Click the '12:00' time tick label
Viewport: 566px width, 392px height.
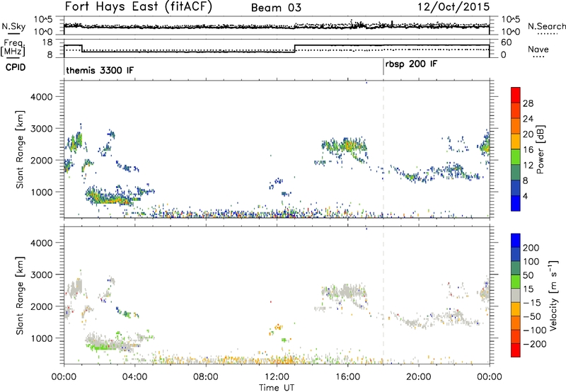click(x=277, y=377)
